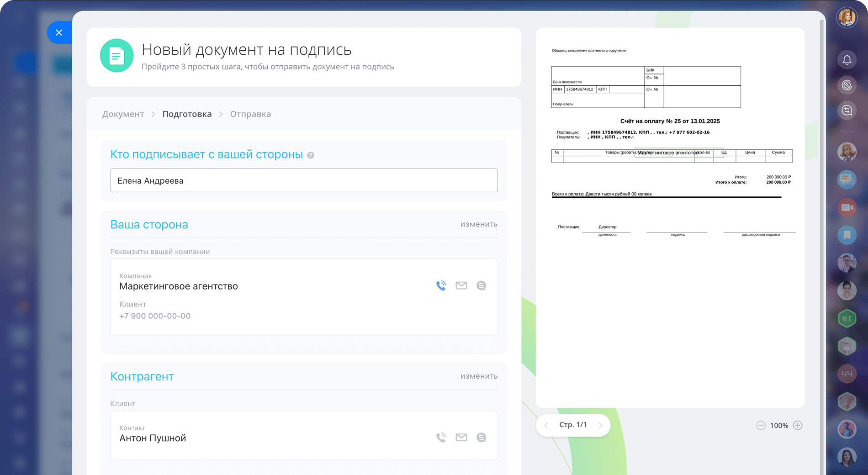Open notifications bell in right sidebar
Viewport: 868px width, 475px height.
tap(847, 60)
